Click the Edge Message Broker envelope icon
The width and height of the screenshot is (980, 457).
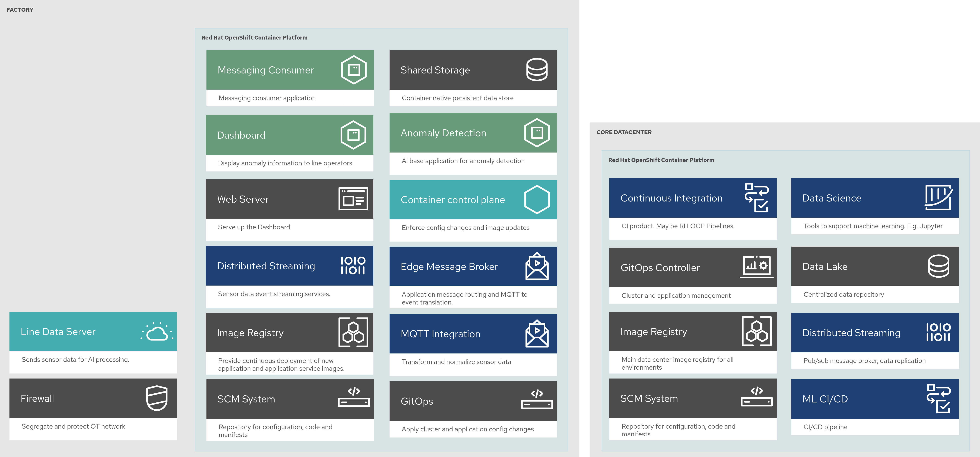click(x=537, y=266)
